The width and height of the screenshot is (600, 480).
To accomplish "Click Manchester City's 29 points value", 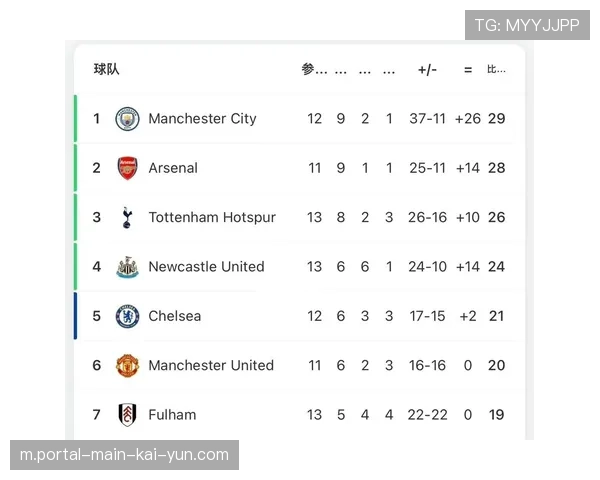I will [497, 119].
